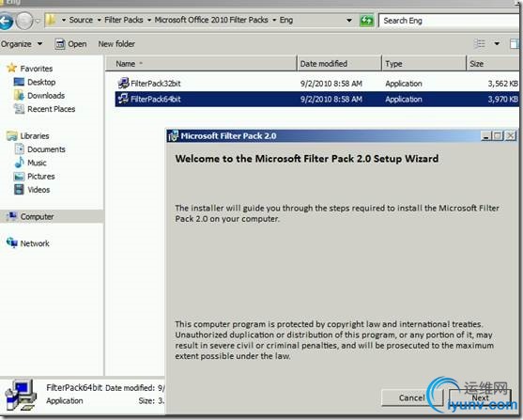Image resolution: width=523 pixels, height=420 pixels.
Task: Open the address bar history dropdown
Action: [x=349, y=21]
